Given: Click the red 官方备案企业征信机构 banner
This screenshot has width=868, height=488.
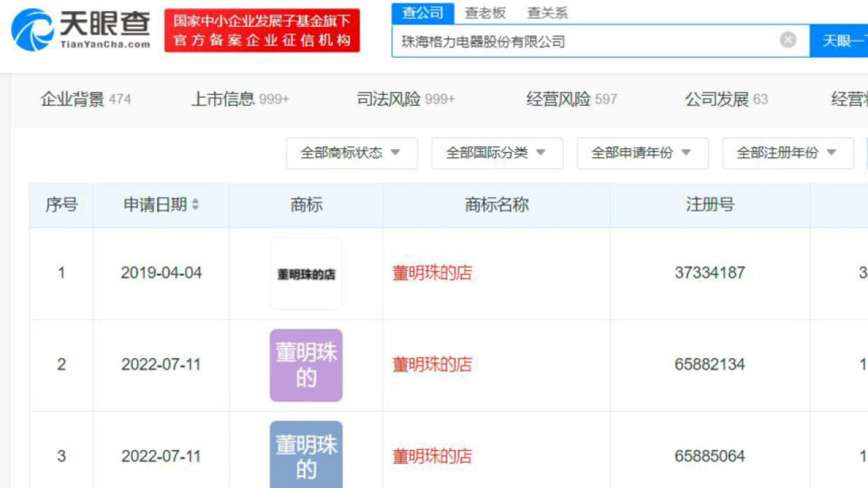Looking at the screenshot, I should (x=262, y=30).
